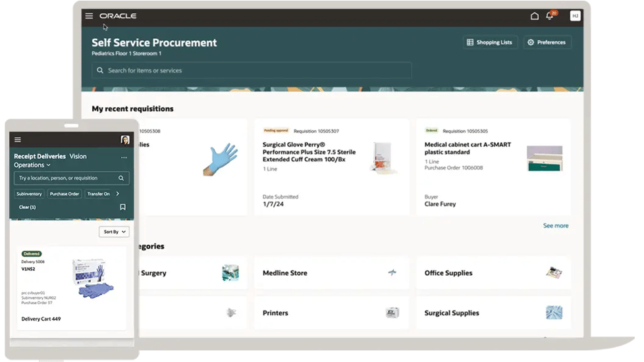Viewport: 644px width, 362px height.
Task: Select the Subinventory filter chip
Action: (29, 194)
